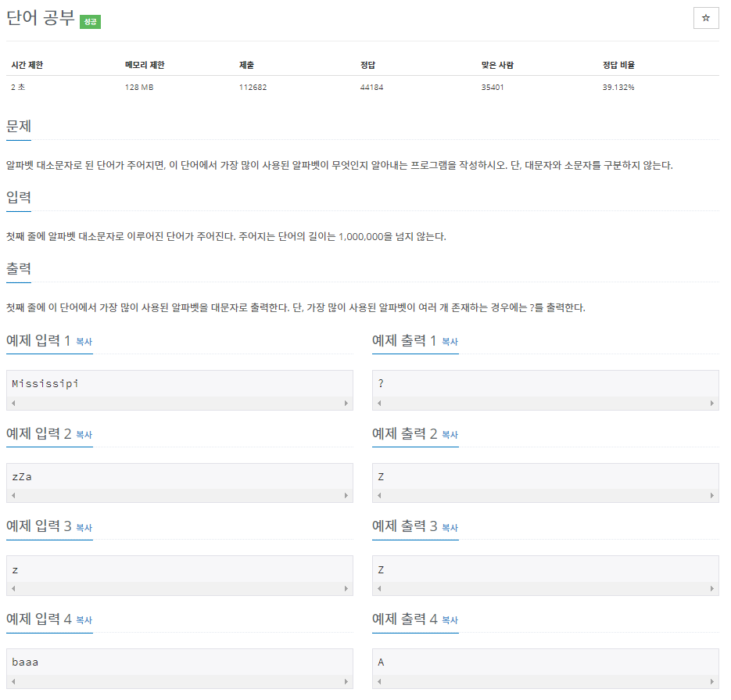Click the 맞은 사람 column header

point(497,65)
